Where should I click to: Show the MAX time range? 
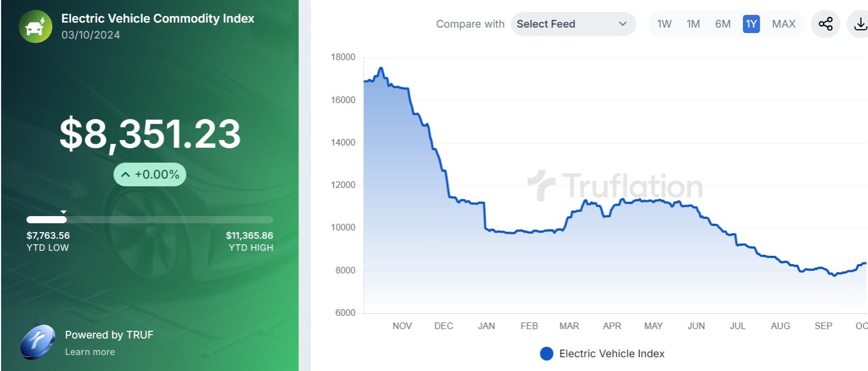tap(784, 24)
